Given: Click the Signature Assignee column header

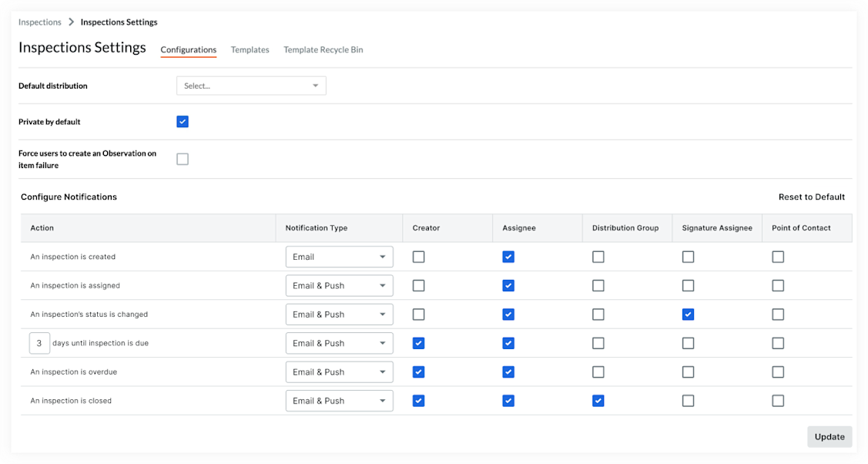Looking at the screenshot, I should pyautogui.click(x=717, y=228).
